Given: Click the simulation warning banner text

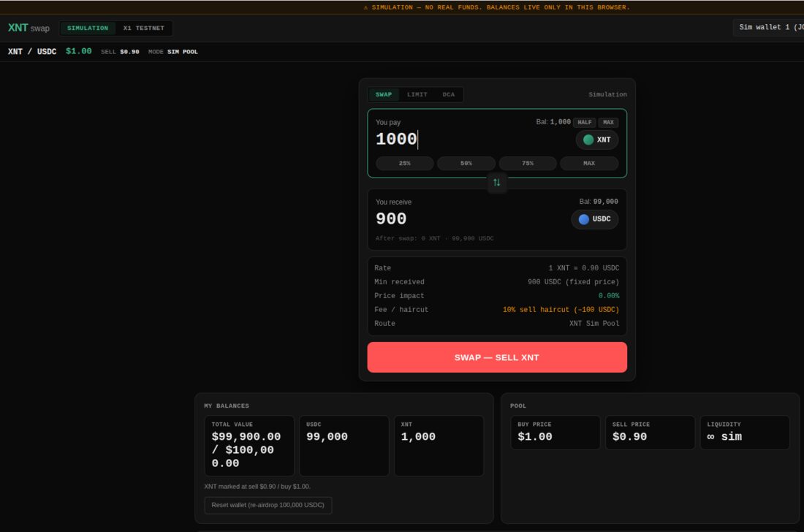Looking at the screenshot, I should coord(496,7).
